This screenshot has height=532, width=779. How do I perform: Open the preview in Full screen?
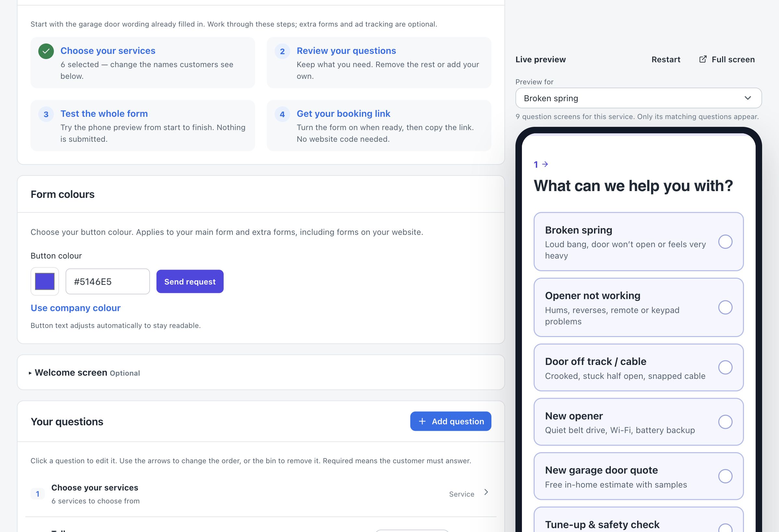727,59
